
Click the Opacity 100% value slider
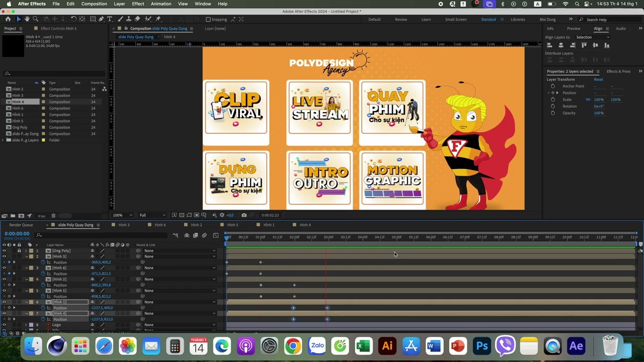coord(598,113)
